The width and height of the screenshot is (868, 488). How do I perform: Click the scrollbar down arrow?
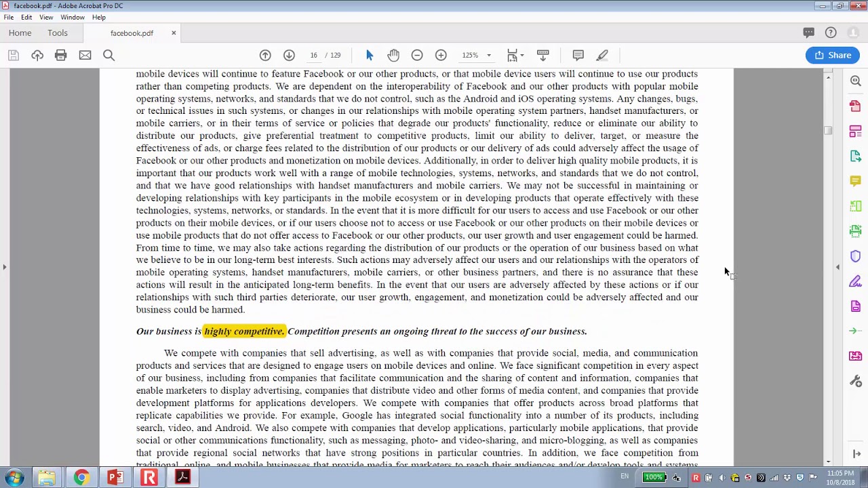(828, 462)
